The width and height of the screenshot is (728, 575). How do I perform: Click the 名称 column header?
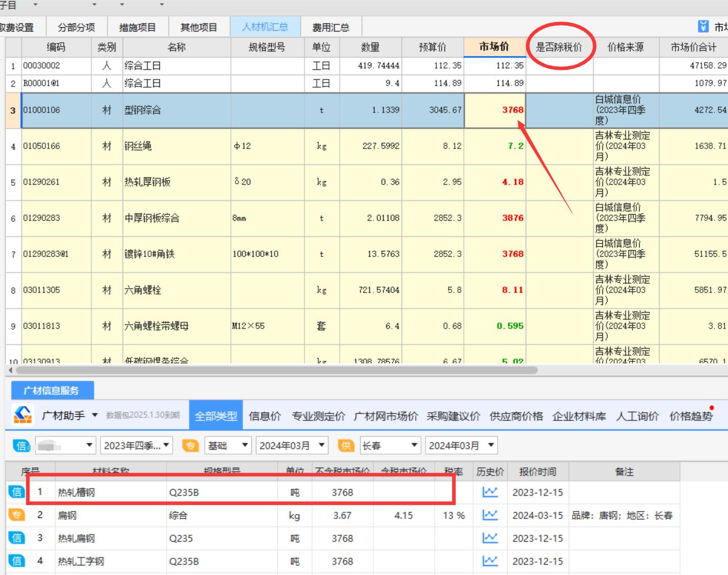(x=177, y=47)
